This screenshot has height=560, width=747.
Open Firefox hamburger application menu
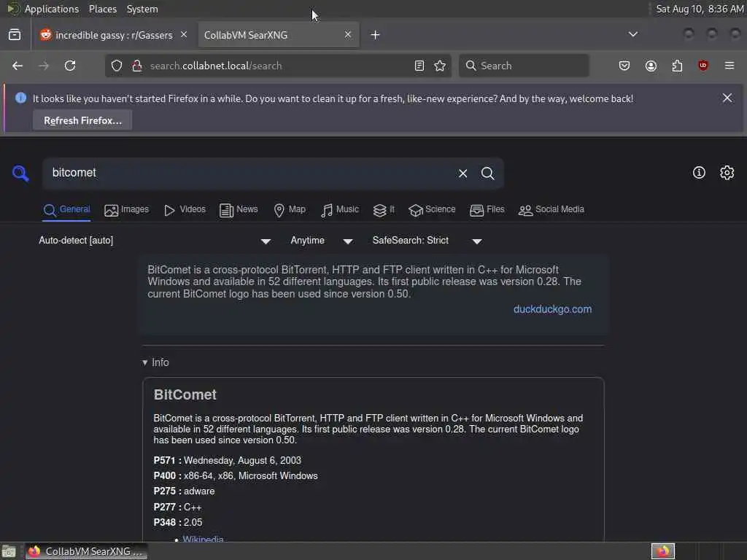click(729, 66)
